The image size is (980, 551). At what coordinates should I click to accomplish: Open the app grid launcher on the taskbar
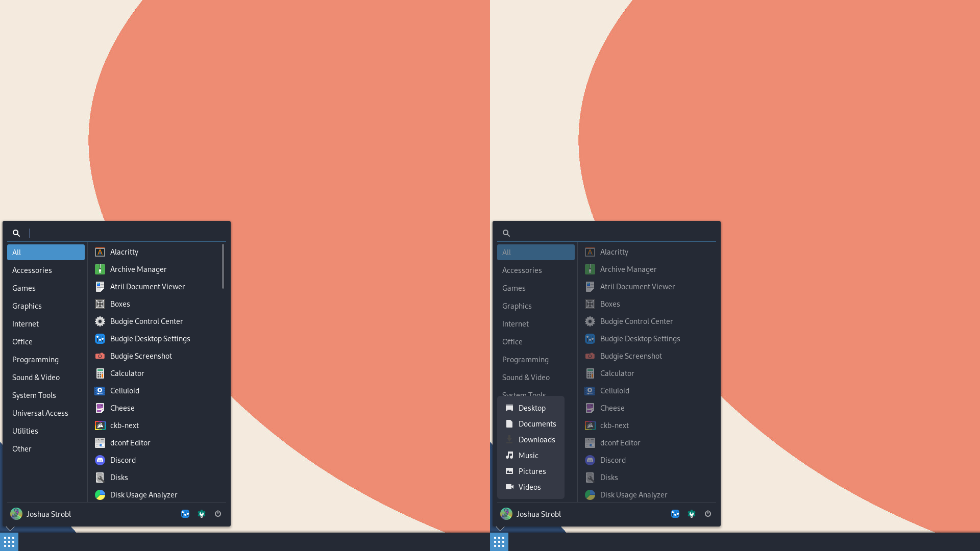pyautogui.click(x=9, y=541)
